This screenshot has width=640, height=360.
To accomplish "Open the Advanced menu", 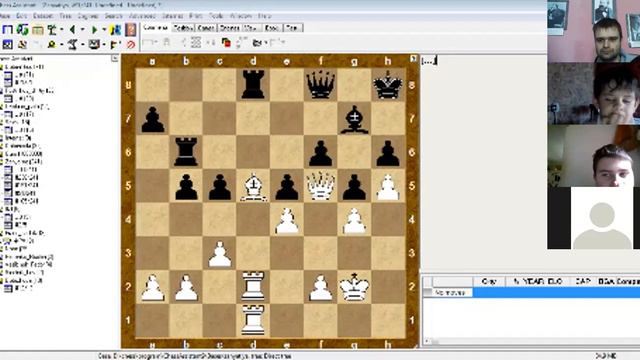I will [x=142, y=16].
